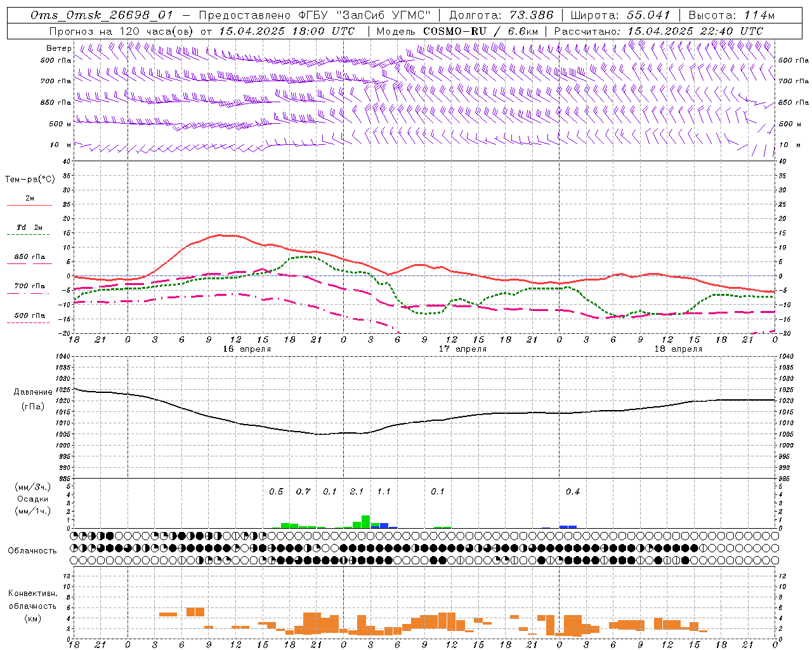Click the green dashed "Td 2м" legend entry
This screenshot has width=812, height=650.
(x=29, y=230)
